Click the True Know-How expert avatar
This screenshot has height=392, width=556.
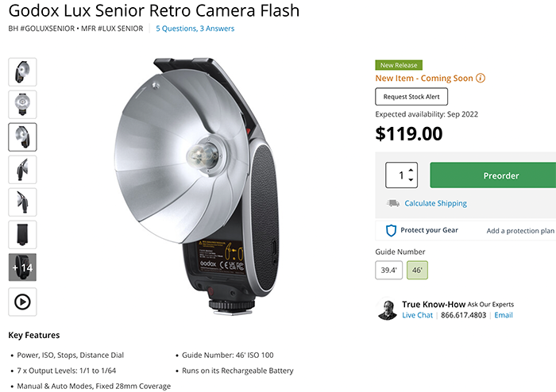point(387,309)
